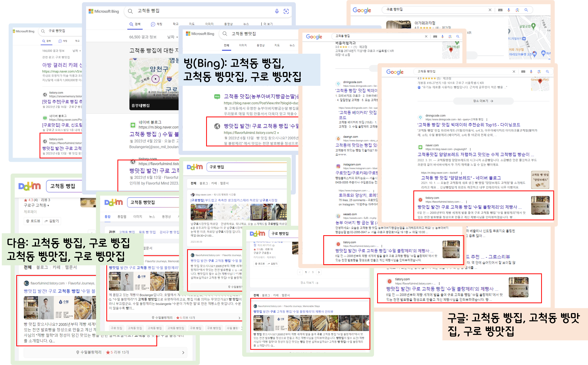This screenshot has height=365, width=588.
Task: Switch to Bing 채팅 tab in '고척동 빵집' window
Action: pos(156,24)
